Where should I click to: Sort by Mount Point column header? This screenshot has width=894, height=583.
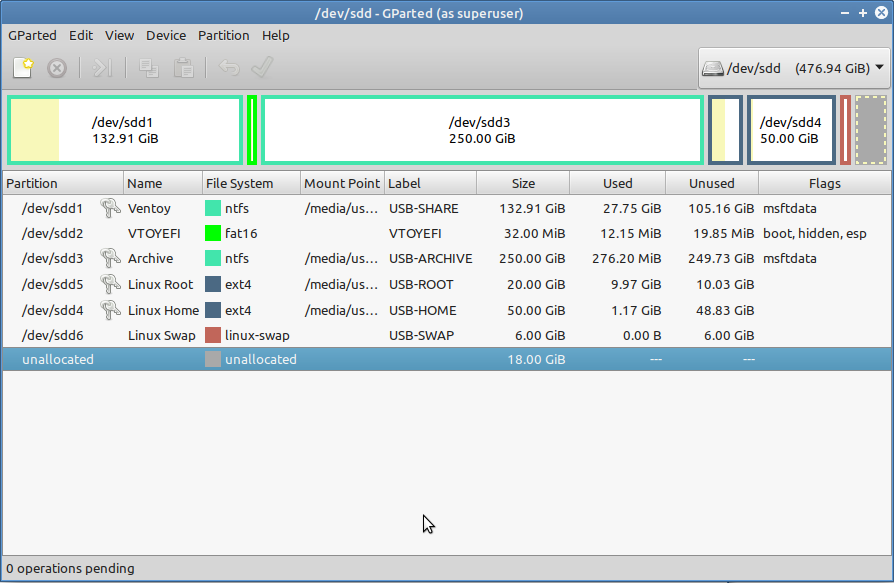click(x=342, y=184)
